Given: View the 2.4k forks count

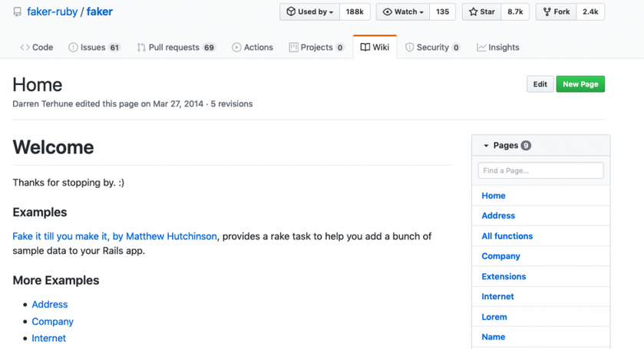Looking at the screenshot, I should coord(590,12).
